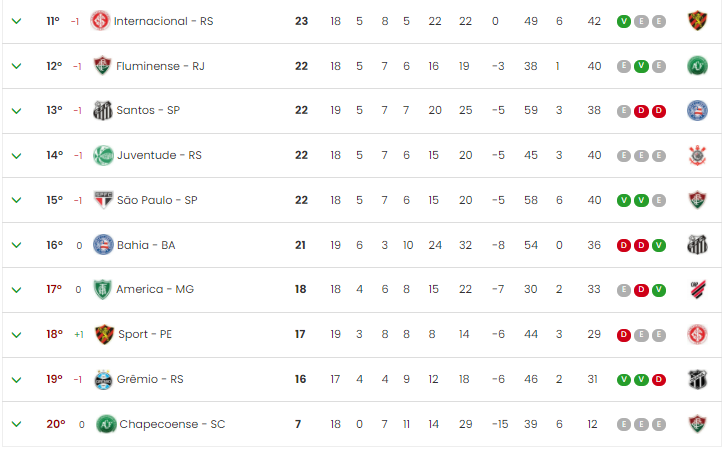This screenshot has height=452, width=725.
Task: Open the Fluminense - RJ team link
Action: [x=160, y=66]
